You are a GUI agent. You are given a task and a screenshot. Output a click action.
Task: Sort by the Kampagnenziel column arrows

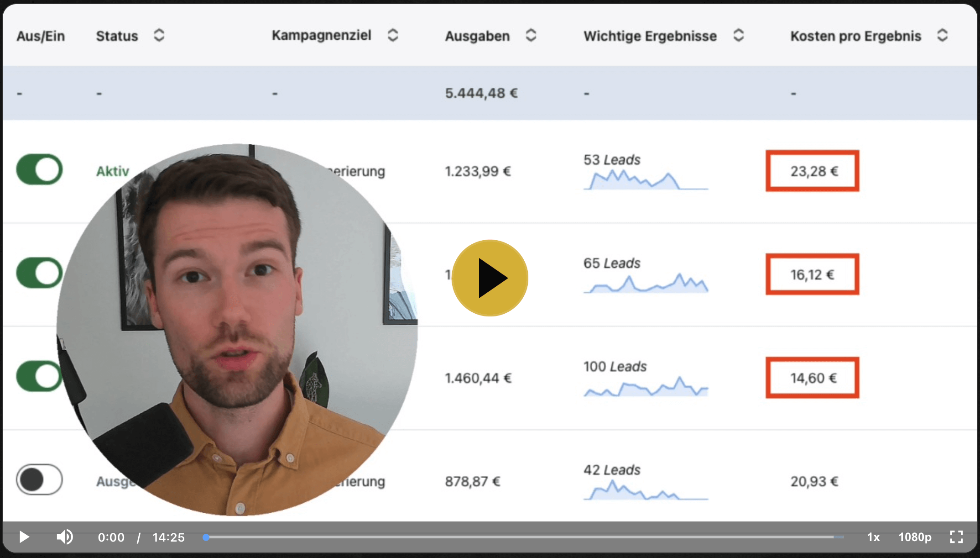click(x=393, y=35)
